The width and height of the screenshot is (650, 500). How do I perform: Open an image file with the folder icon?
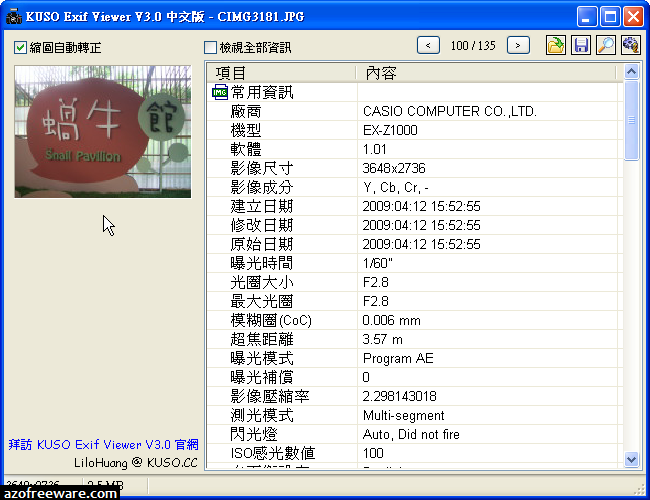click(555, 45)
